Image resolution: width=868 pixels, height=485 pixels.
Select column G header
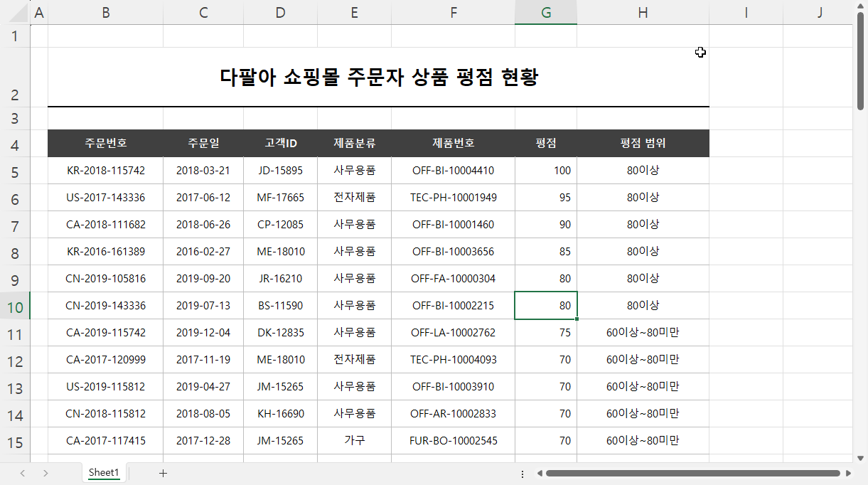pyautogui.click(x=546, y=12)
